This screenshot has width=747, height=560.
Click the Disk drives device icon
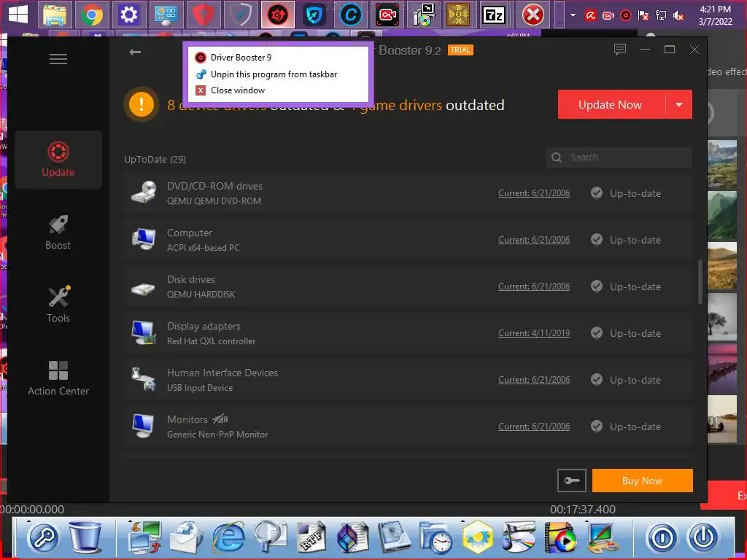pos(144,289)
